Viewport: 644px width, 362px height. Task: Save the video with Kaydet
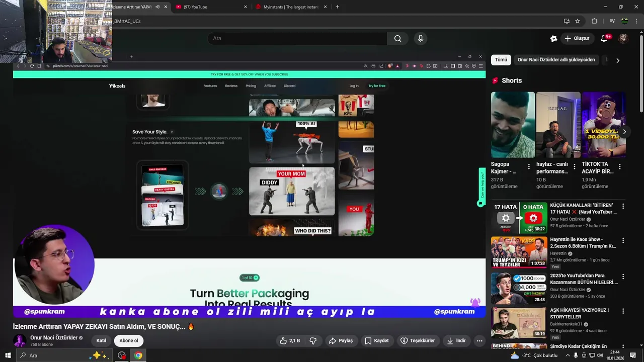click(376, 340)
